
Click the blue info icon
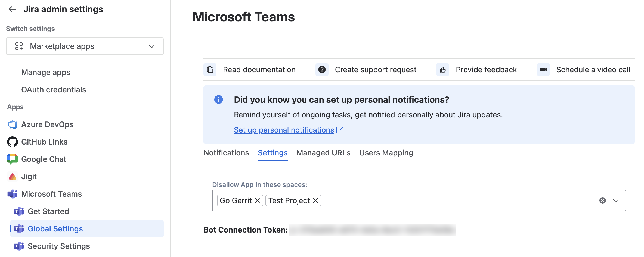[219, 99]
